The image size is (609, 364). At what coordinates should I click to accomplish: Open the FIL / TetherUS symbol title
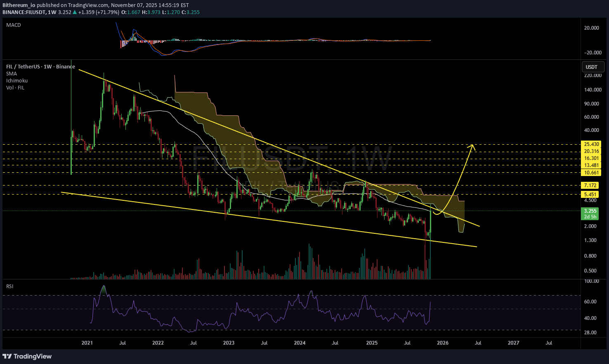click(40, 67)
